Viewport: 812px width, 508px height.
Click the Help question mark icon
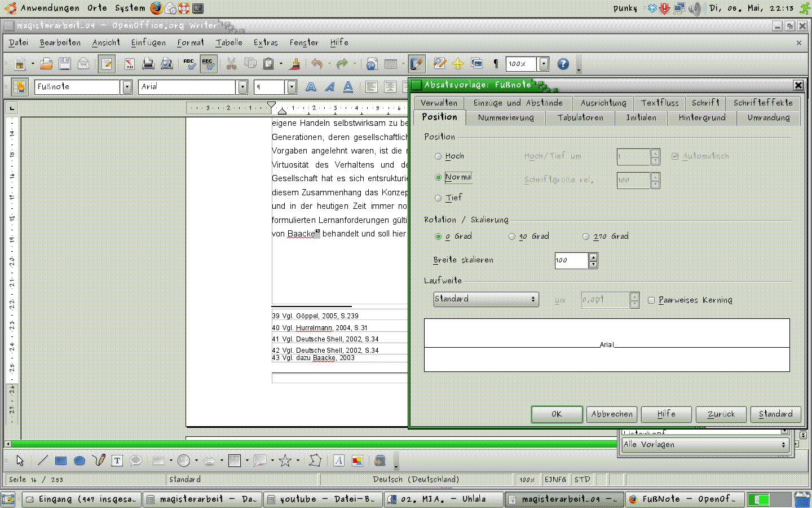click(x=563, y=64)
